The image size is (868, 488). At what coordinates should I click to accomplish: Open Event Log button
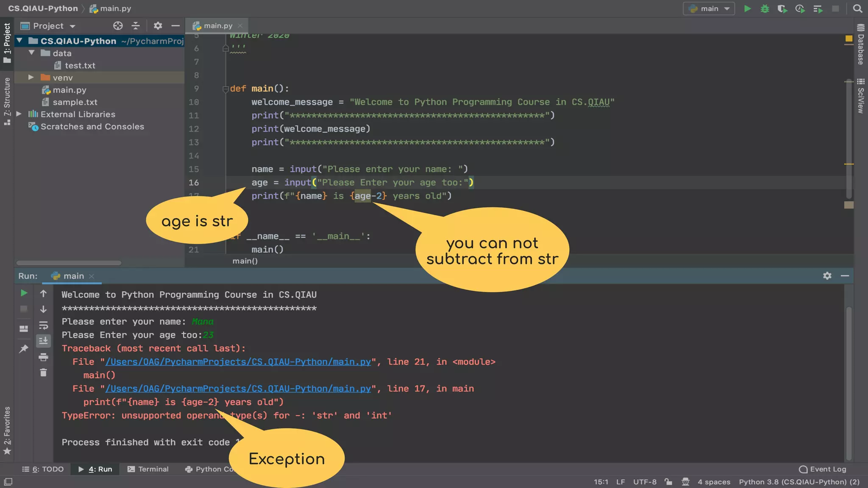pyautogui.click(x=823, y=469)
